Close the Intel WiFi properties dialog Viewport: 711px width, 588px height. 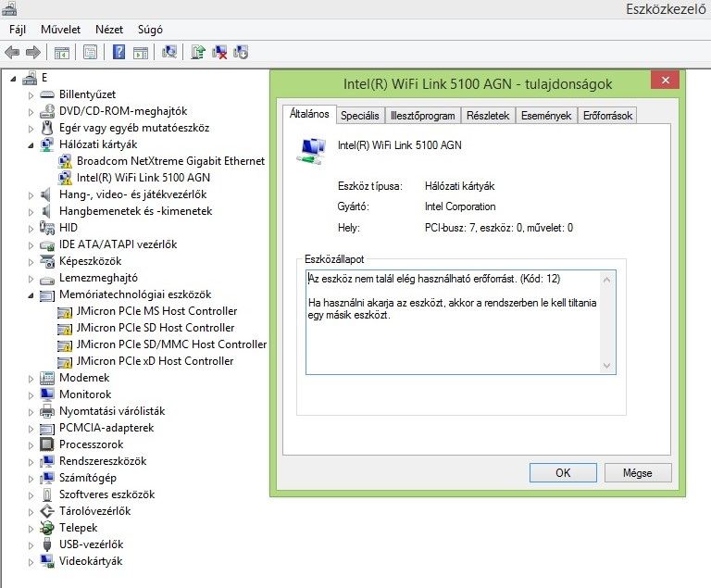(666, 81)
